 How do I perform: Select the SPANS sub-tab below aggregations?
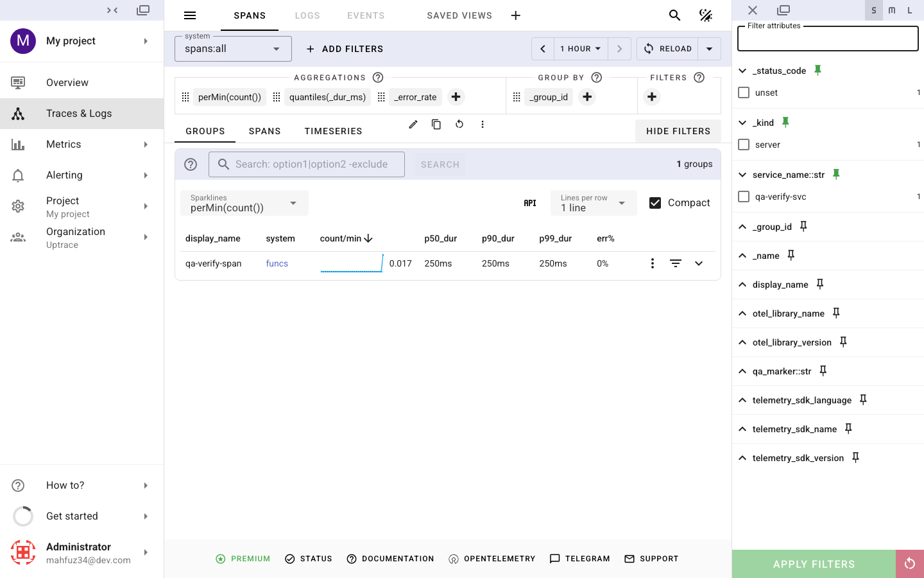point(265,131)
